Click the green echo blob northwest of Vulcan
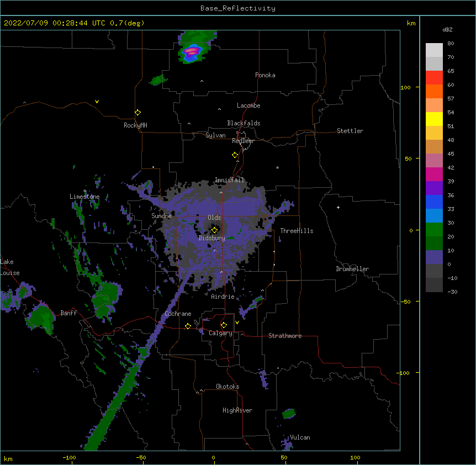Viewport: 476px width, 465px height. (289, 414)
